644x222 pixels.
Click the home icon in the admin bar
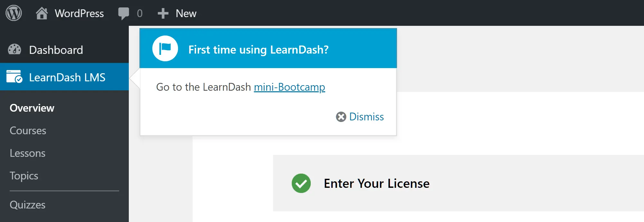click(x=42, y=13)
